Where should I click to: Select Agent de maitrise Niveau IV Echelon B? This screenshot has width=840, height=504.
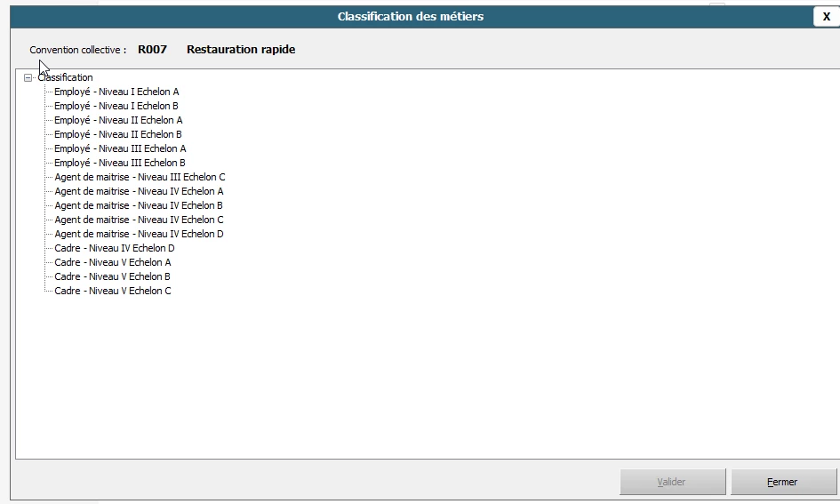[x=139, y=205]
